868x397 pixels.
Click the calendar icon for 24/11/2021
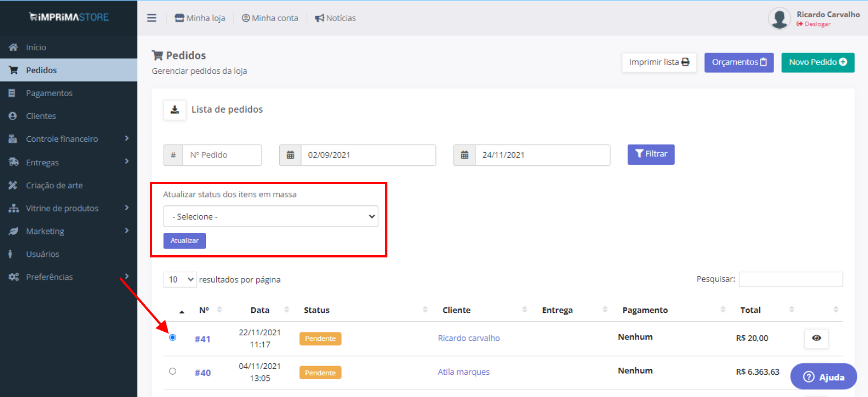pos(464,155)
